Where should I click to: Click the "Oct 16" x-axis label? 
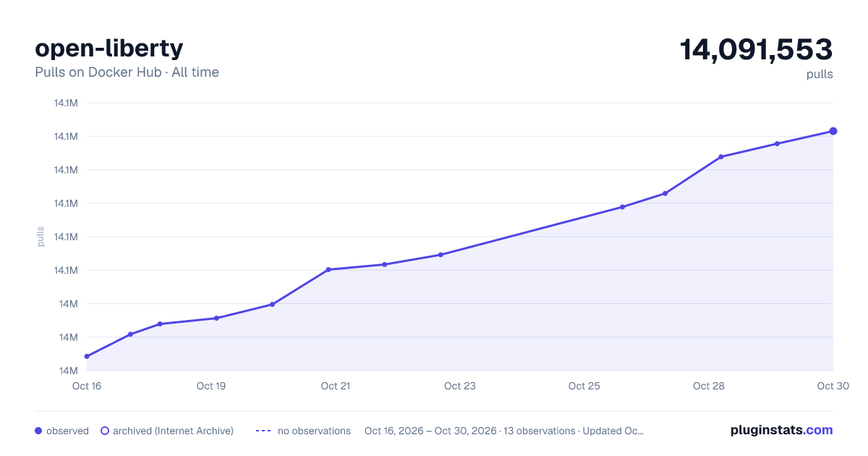[87, 386]
